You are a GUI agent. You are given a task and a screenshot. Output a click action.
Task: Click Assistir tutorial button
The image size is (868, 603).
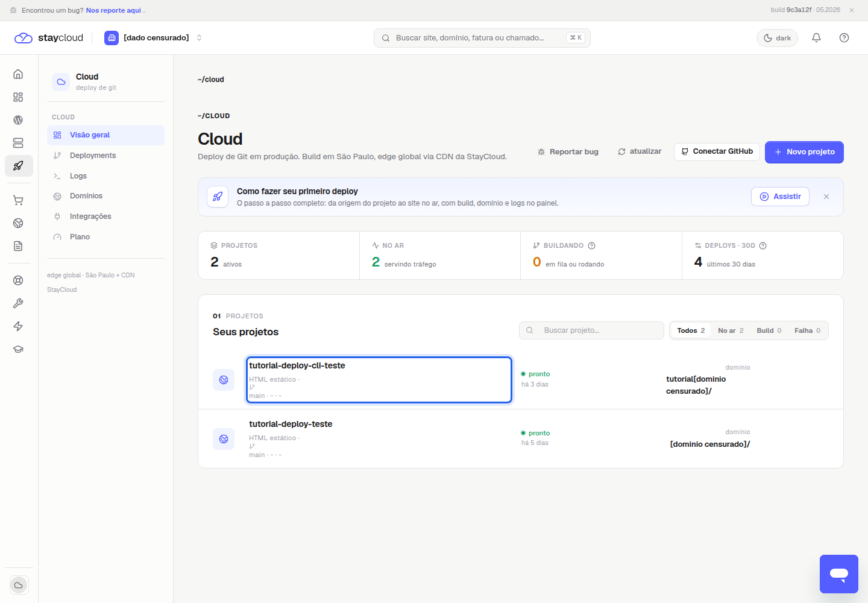(x=780, y=197)
